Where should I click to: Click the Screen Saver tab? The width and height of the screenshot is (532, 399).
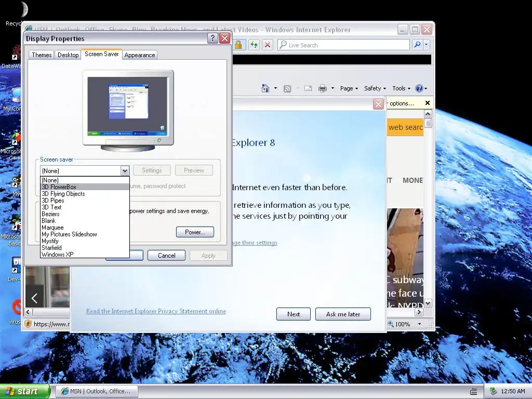coord(101,54)
